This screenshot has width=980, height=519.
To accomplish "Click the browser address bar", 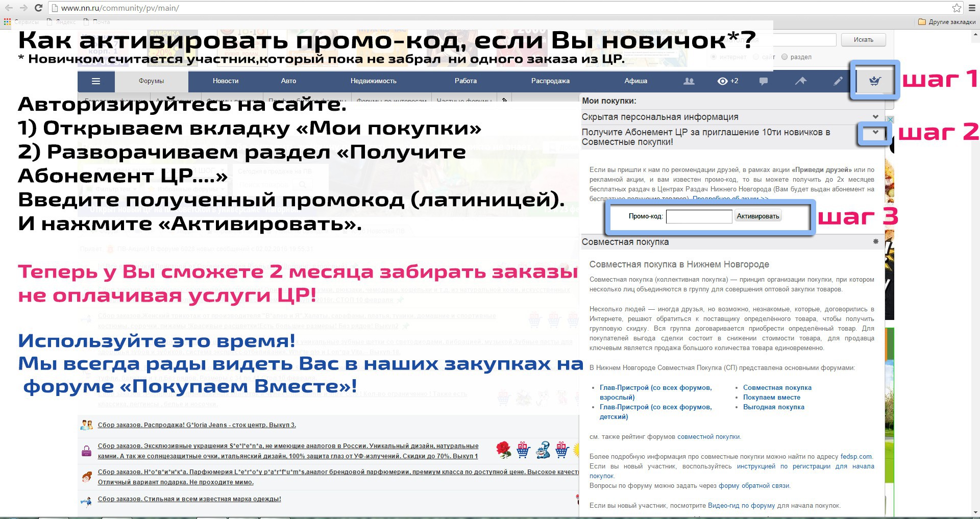I will 500,8.
